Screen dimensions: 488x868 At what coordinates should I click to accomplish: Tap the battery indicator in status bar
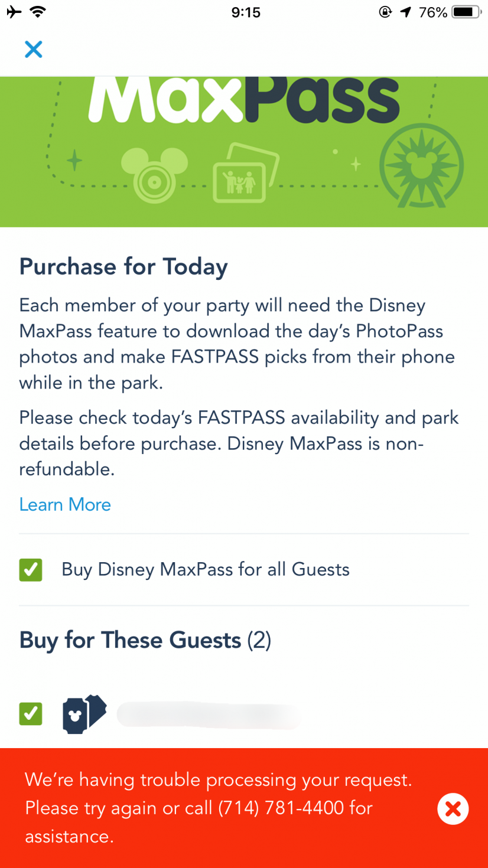click(x=466, y=12)
